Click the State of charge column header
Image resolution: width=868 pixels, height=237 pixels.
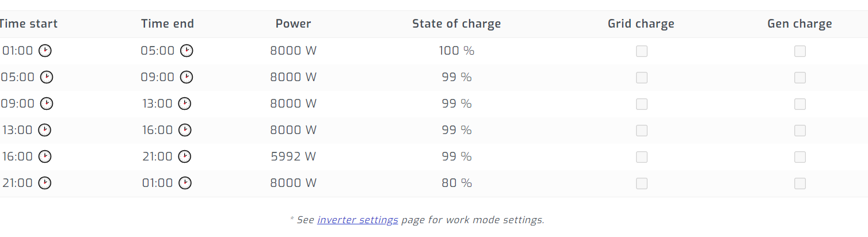456,24
